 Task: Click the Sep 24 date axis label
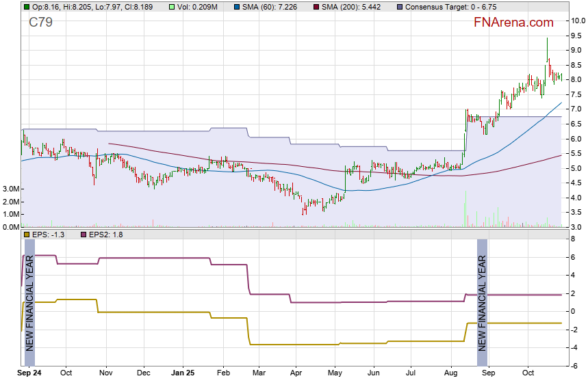click(x=29, y=373)
